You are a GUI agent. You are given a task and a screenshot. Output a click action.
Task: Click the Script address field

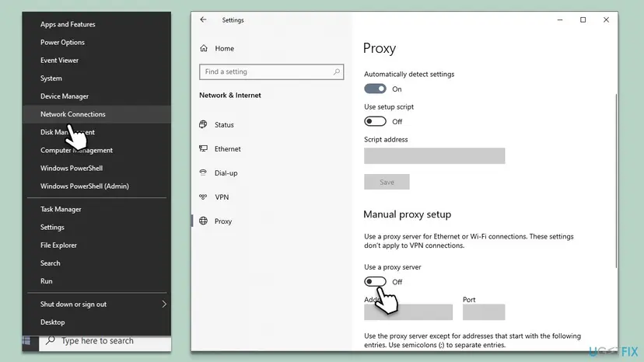(435, 156)
